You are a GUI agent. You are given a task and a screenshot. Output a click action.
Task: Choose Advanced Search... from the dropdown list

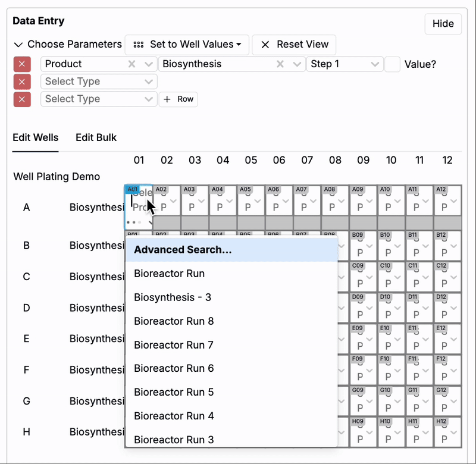pos(183,250)
